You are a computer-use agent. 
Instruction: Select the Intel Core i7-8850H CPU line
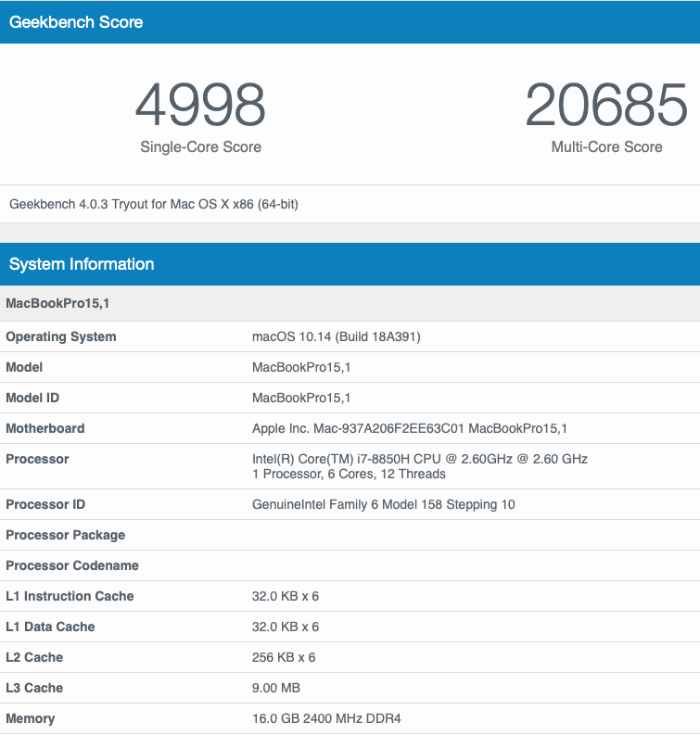420,459
